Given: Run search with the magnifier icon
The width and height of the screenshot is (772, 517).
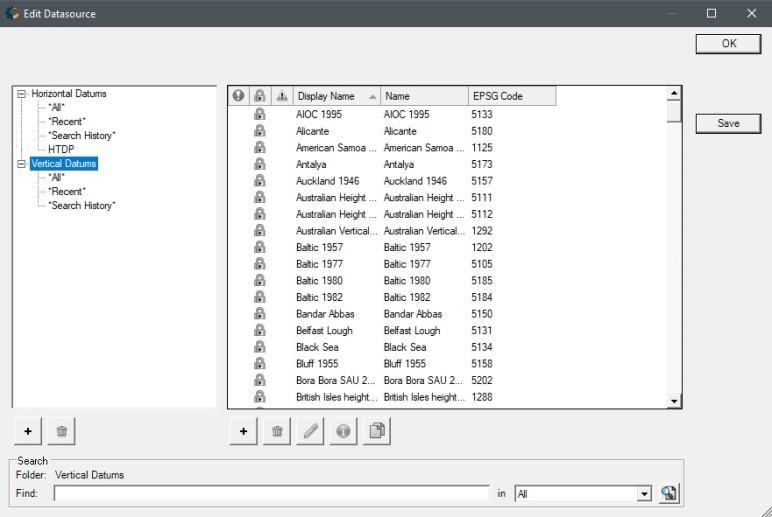Looking at the screenshot, I should (x=669, y=494).
